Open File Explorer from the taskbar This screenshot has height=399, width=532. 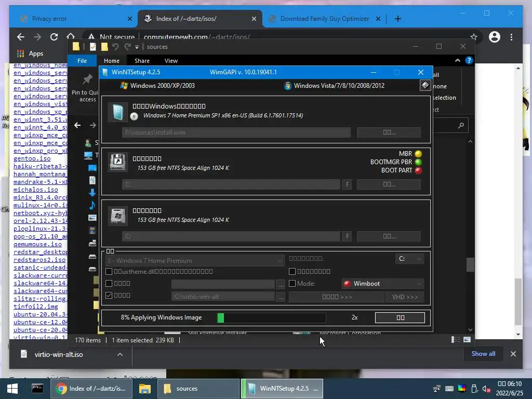click(x=145, y=389)
